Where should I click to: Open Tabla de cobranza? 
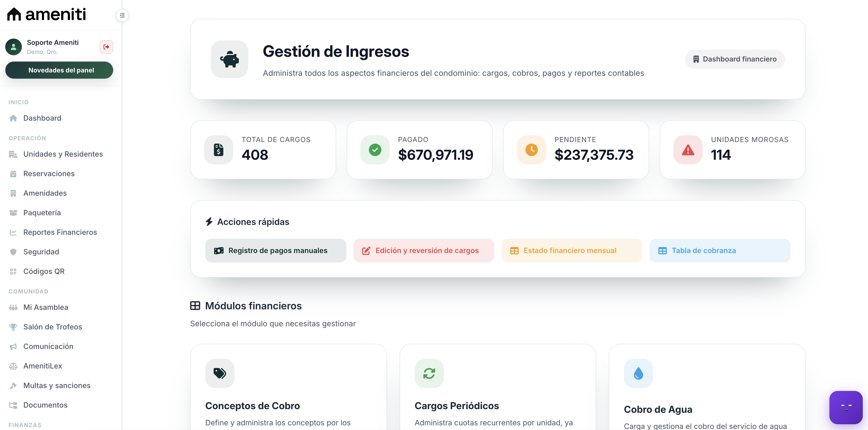[720, 250]
